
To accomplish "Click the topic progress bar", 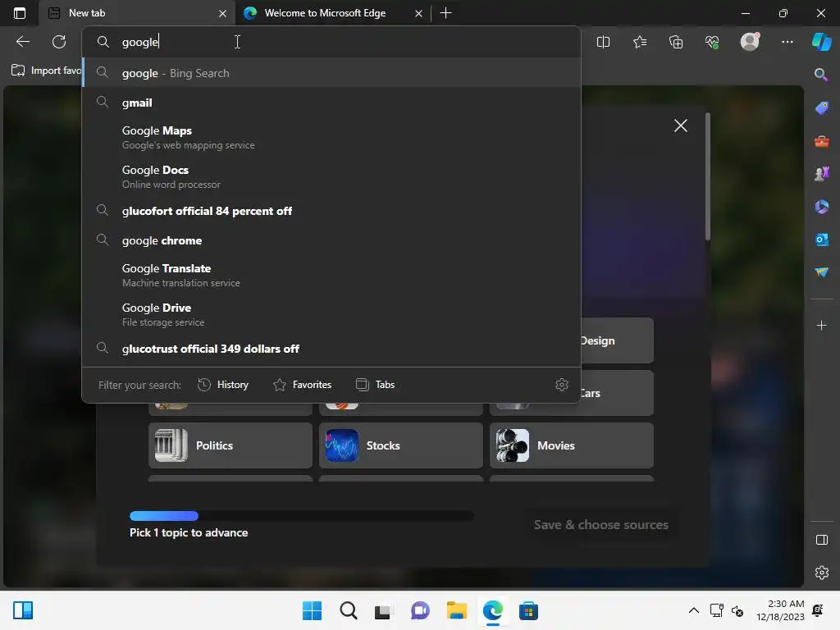I will click(302, 516).
